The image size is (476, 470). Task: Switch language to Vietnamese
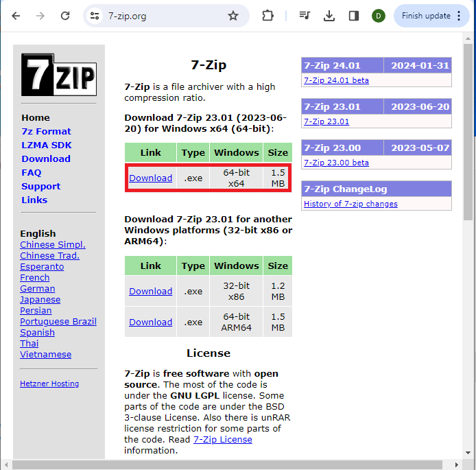tap(45, 354)
